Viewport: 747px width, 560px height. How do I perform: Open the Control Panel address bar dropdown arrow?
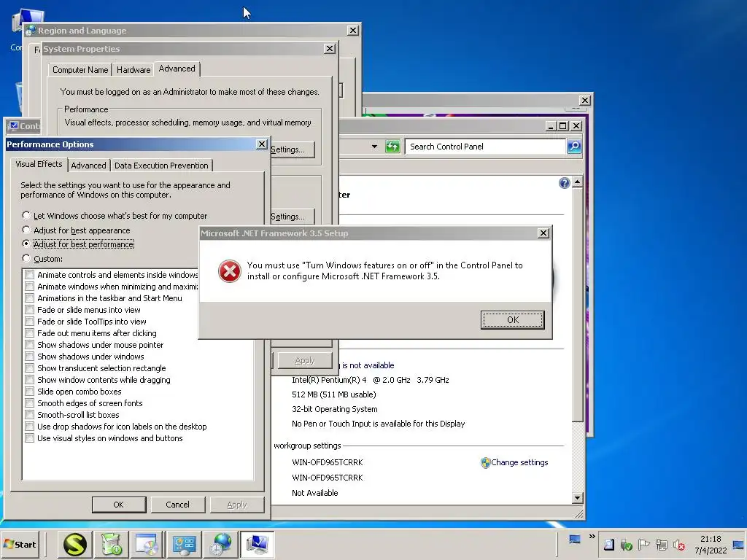point(374,146)
